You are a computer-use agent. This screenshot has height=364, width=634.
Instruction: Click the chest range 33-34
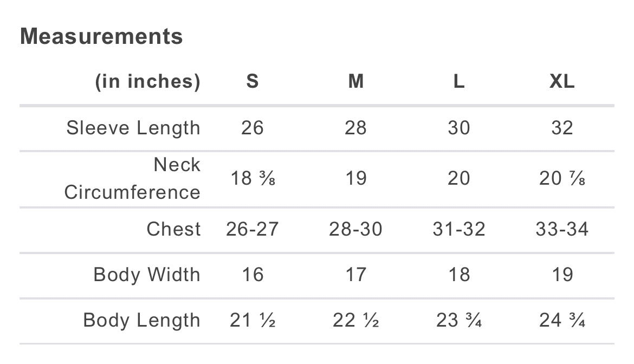pos(562,229)
